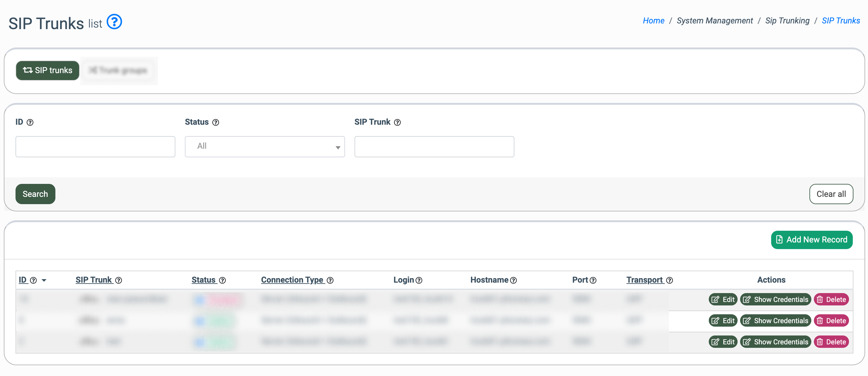Click help icon beside Hostname column header
Image resolution: width=868 pixels, height=376 pixels.
click(513, 280)
